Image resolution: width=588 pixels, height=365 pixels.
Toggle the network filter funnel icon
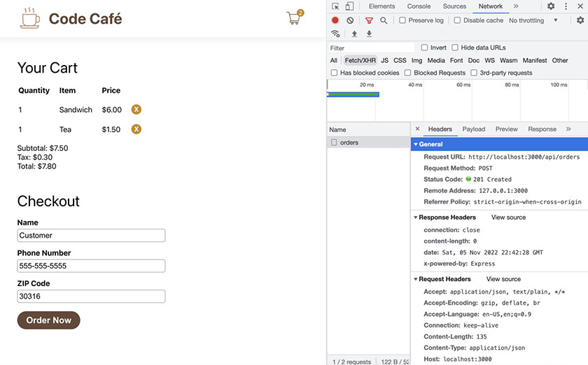(369, 20)
